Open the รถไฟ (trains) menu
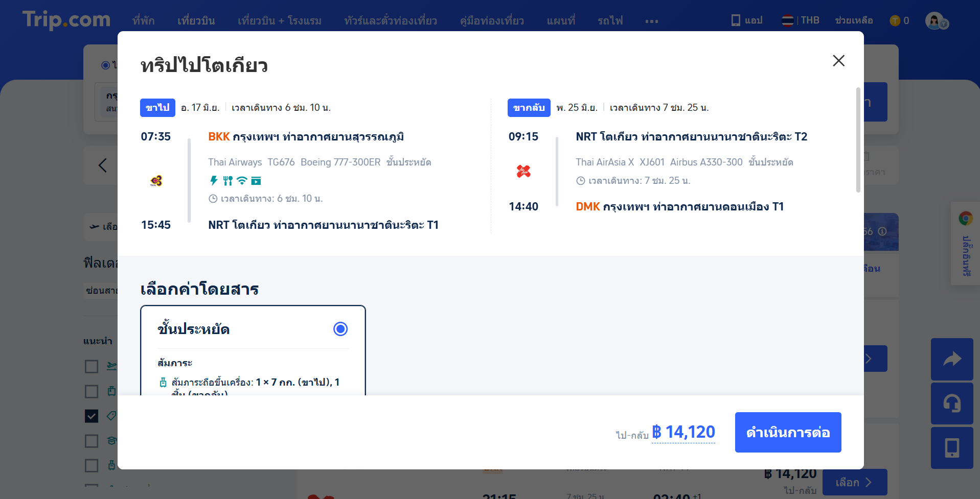The image size is (980, 499). pyautogui.click(x=610, y=20)
